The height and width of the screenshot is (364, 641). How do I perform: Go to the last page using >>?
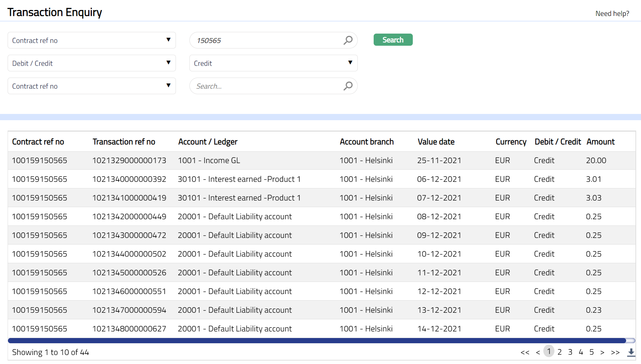(x=615, y=352)
